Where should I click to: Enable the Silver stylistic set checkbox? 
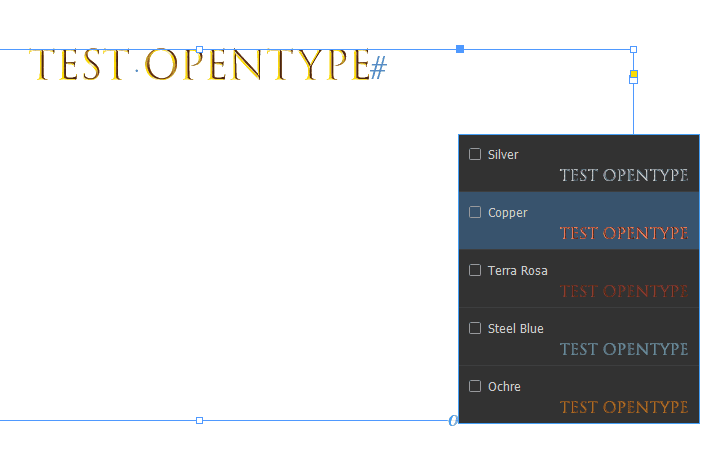point(475,154)
